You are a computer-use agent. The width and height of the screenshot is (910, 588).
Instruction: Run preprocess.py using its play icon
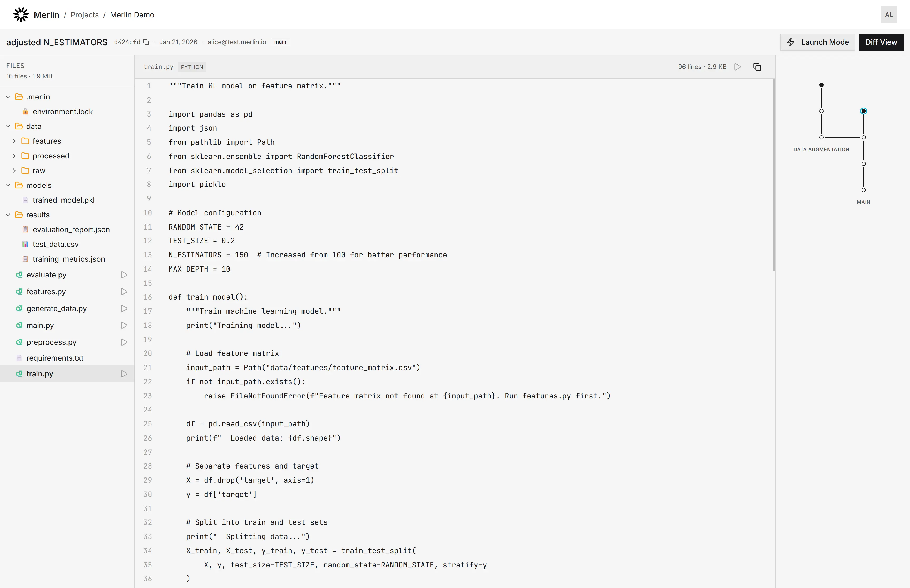124,342
